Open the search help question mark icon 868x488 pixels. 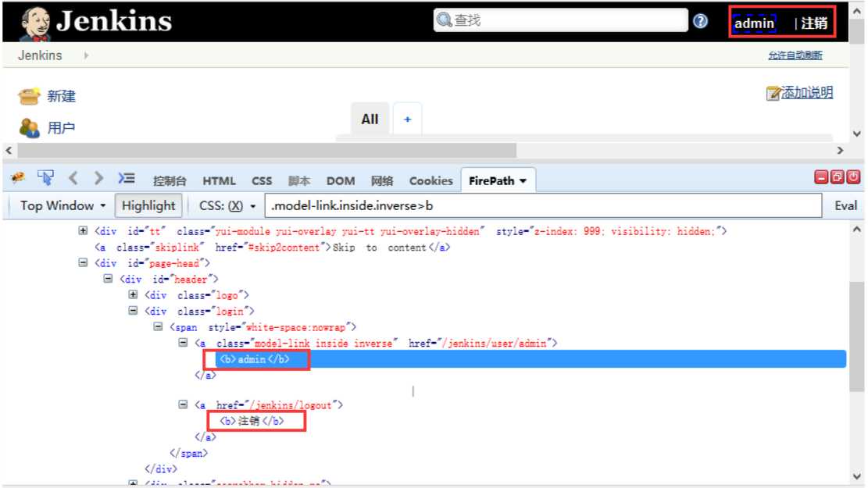(x=700, y=21)
